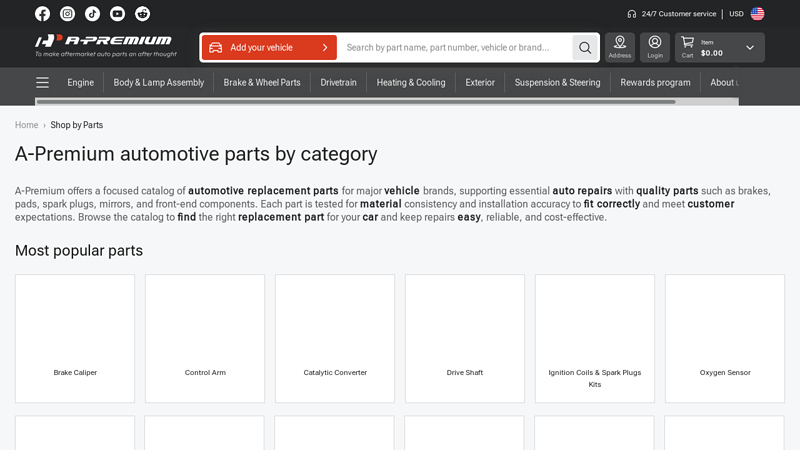Image resolution: width=800 pixels, height=450 pixels.
Task: Open the USD currency selector
Action: [x=736, y=14]
